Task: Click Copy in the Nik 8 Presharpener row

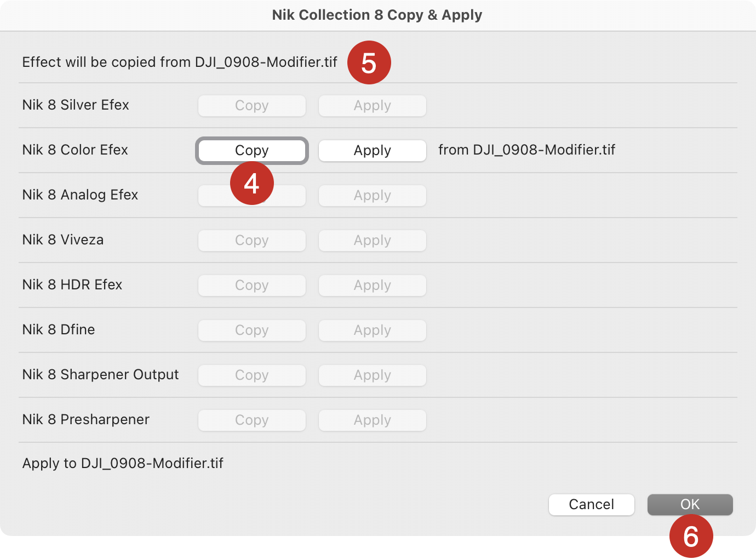Action: click(x=252, y=420)
